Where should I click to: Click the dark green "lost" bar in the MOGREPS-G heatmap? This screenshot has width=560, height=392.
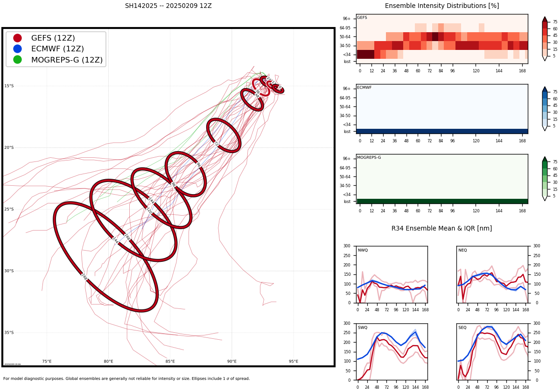tap(442, 201)
